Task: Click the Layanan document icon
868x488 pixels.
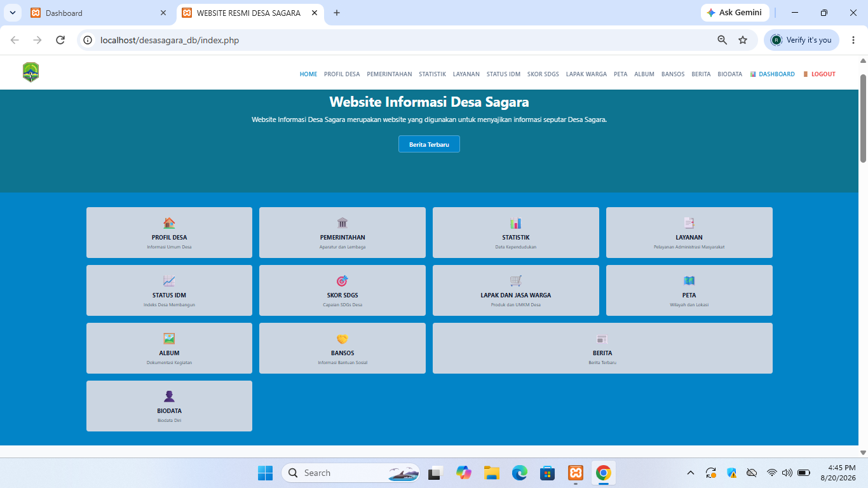Action: [689, 223]
